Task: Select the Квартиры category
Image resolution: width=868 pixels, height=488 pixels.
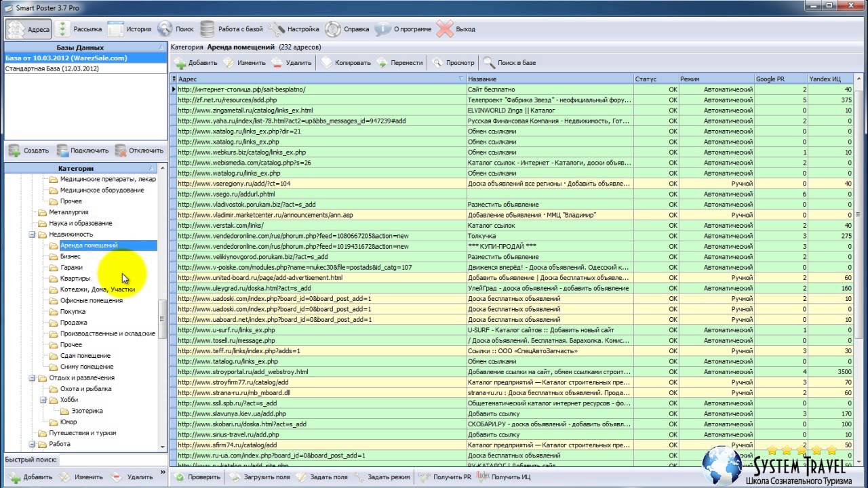Action: point(75,279)
